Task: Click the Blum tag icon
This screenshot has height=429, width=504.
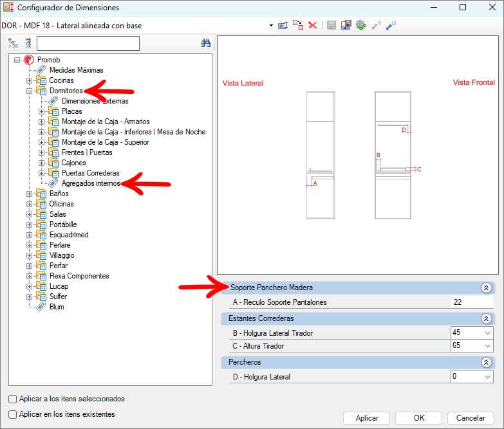Action: tap(41, 307)
